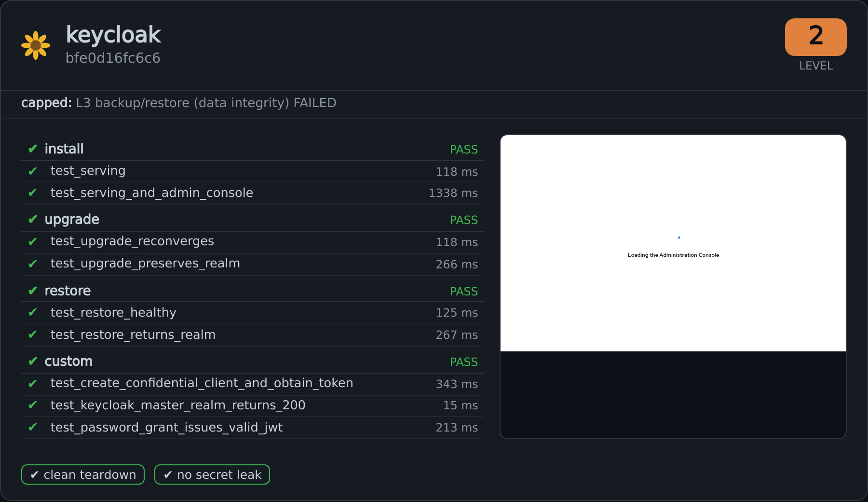
Task: Click the orange level 2 badge
Action: click(x=815, y=37)
